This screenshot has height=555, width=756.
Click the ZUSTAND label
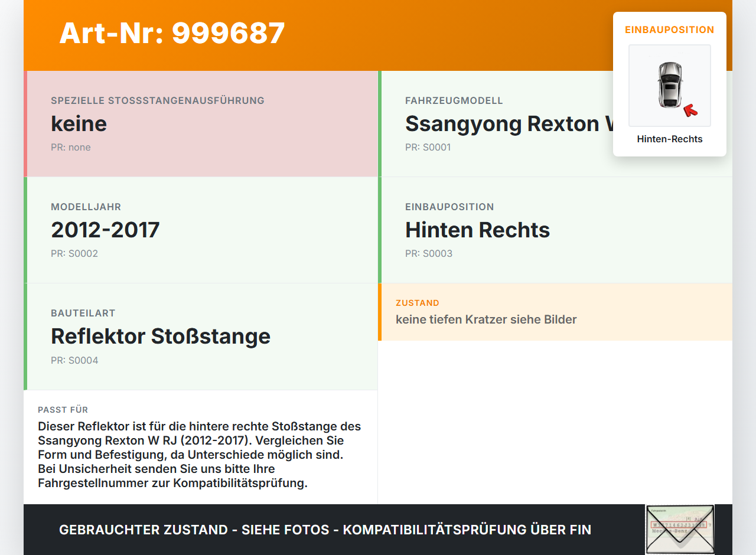coord(418,303)
